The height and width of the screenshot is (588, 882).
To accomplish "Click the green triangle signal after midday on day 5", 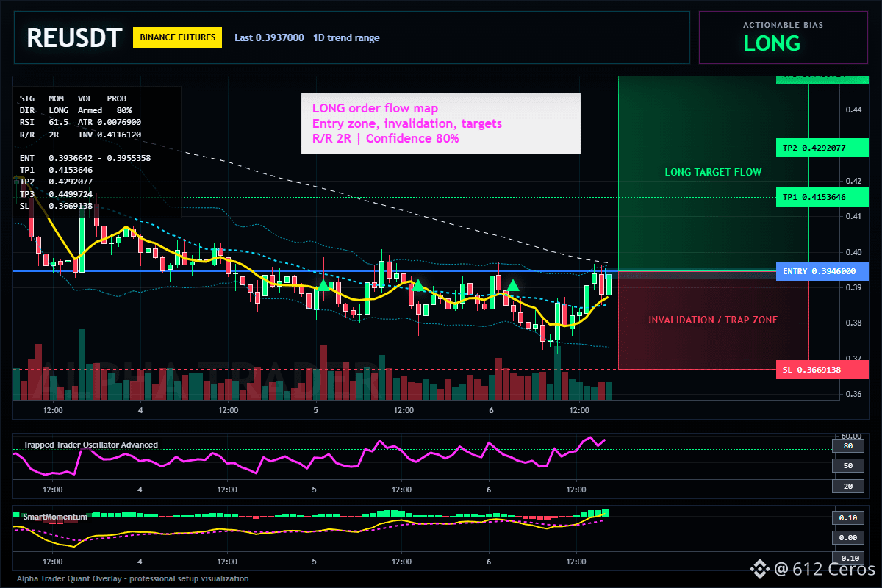I will 418,284.
